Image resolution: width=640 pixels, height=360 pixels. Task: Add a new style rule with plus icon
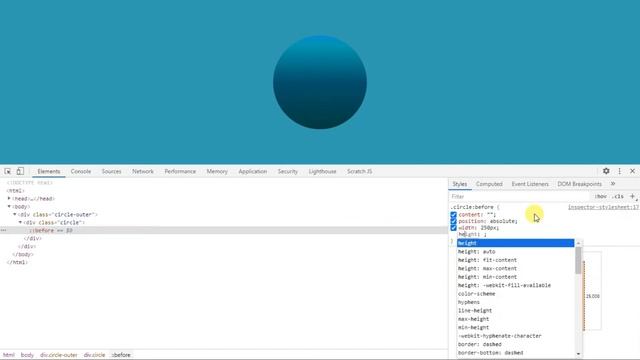(632, 196)
